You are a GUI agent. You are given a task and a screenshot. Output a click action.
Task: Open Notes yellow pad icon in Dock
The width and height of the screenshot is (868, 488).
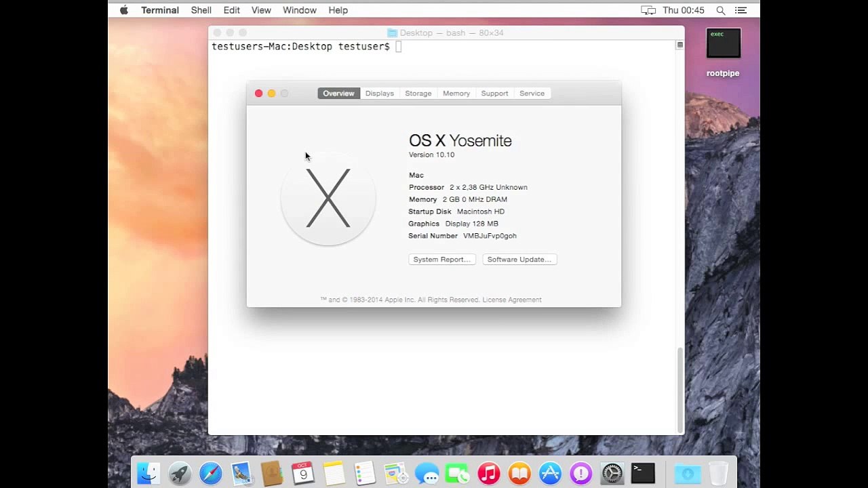[x=334, y=473]
